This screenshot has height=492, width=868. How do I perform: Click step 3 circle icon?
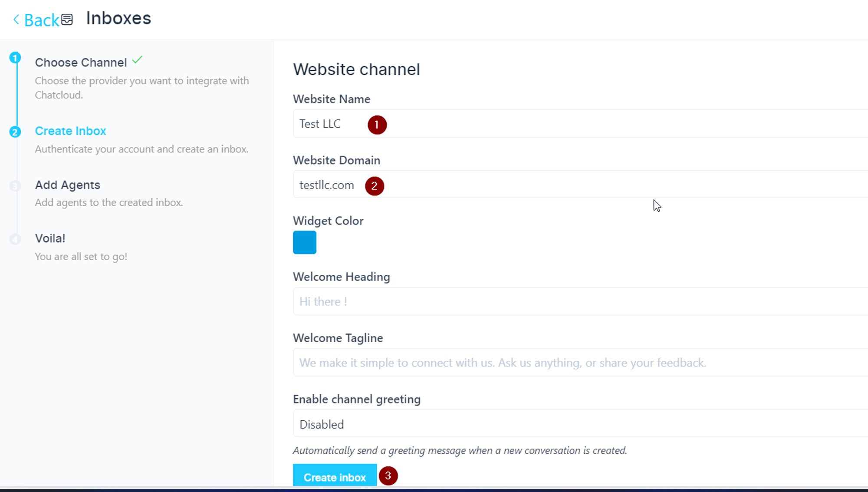point(15,186)
